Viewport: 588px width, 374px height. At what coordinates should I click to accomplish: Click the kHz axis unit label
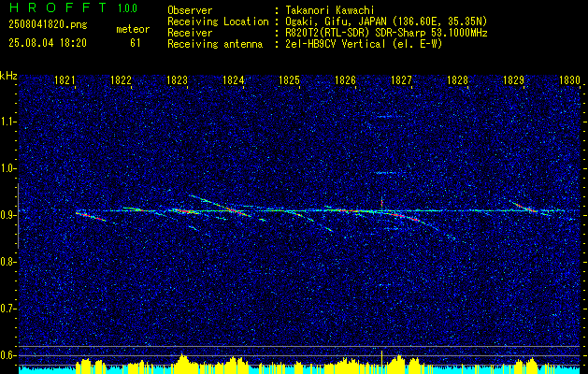coord(8,76)
